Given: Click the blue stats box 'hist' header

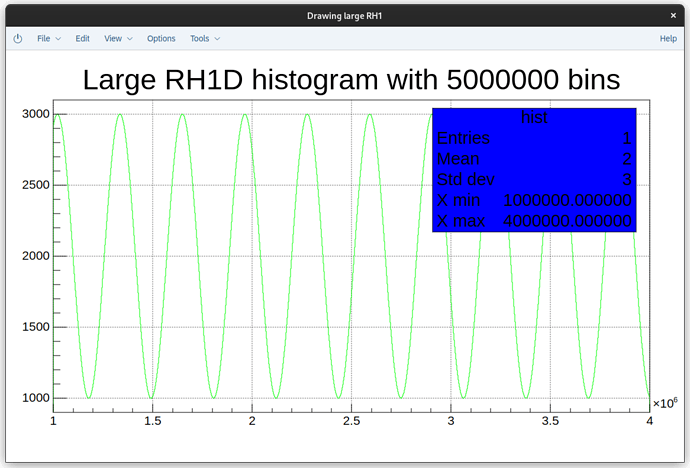Looking at the screenshot, I should tap(534, 118).
